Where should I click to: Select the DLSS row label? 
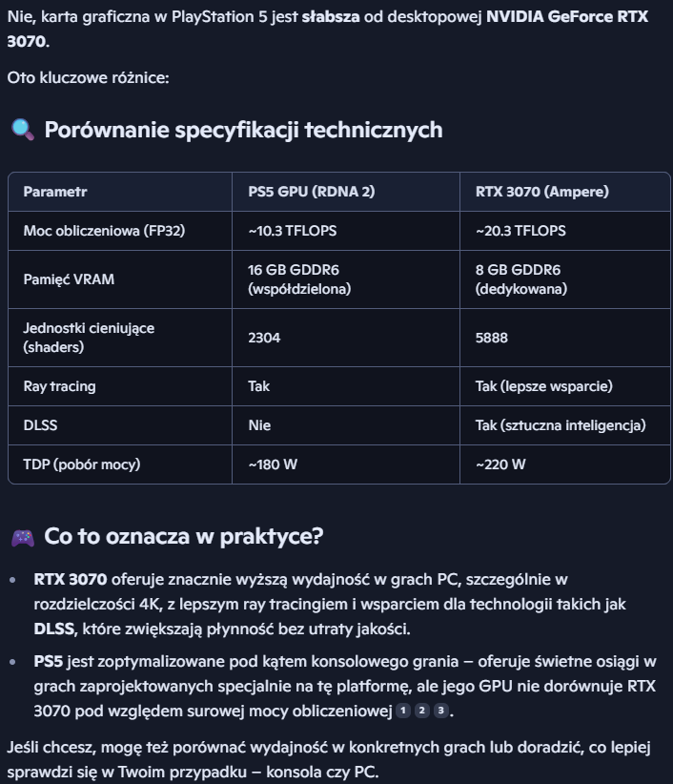coord(40,425)
